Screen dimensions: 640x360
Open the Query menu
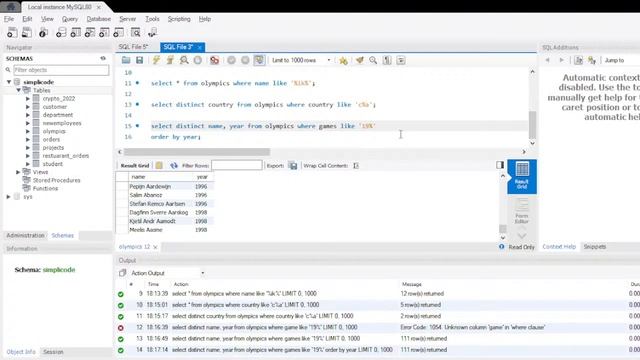70,19
